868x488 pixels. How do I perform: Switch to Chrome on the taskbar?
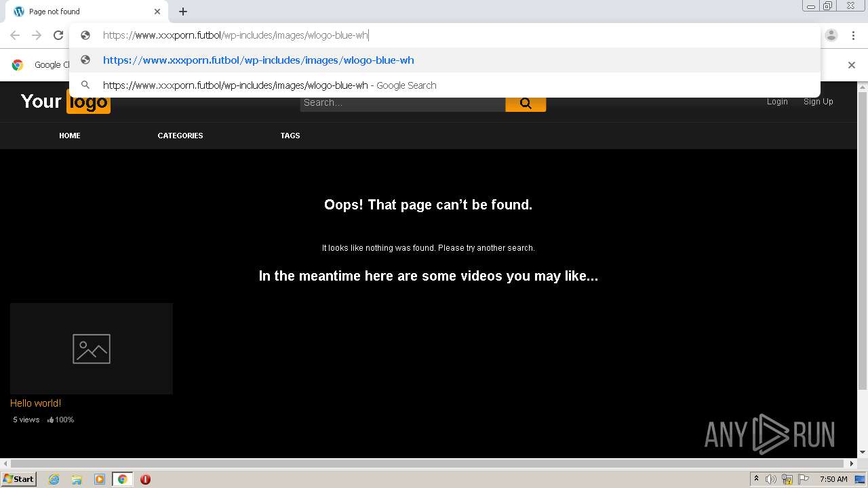pos(123,479)
